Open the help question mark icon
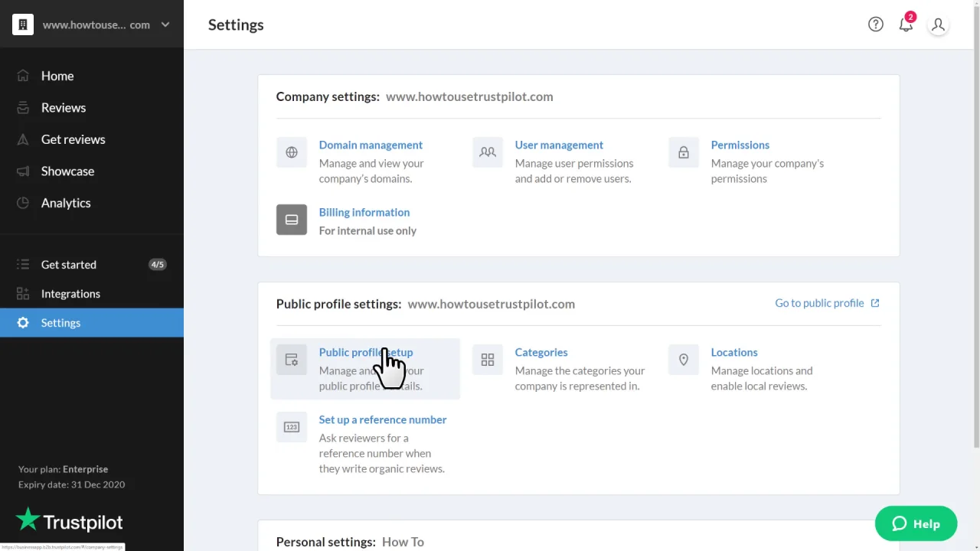 (x=875, y=24)
